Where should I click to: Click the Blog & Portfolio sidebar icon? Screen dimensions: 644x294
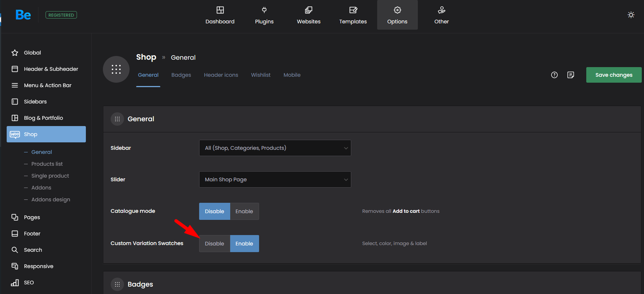(x=15, y=118)
